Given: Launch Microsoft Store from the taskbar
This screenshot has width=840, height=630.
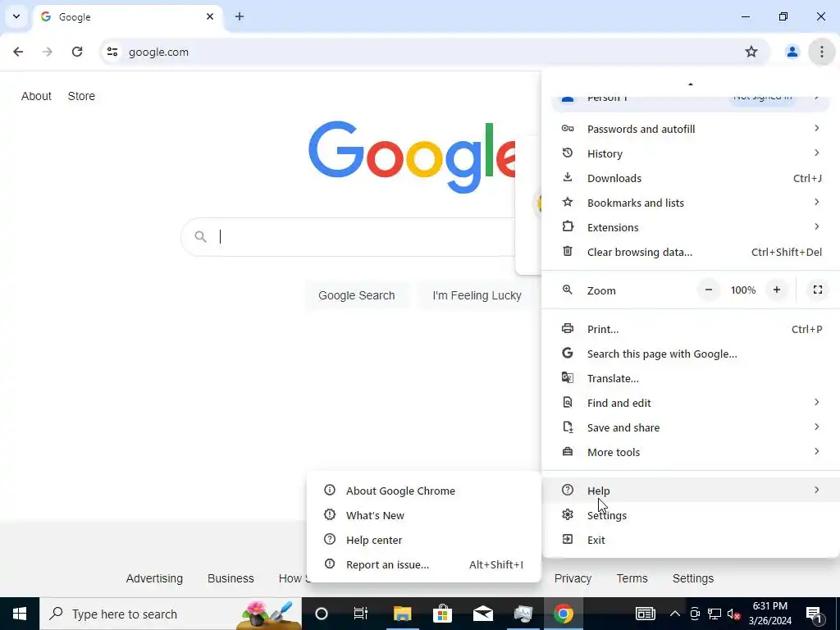Looking at the screenshot, I should [442, 614].
